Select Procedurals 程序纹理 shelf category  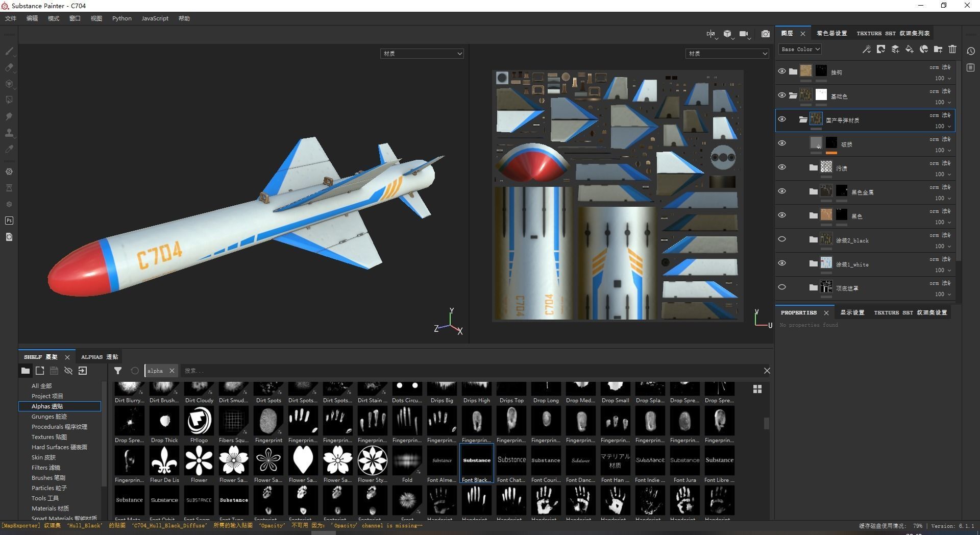coord(59,427)
